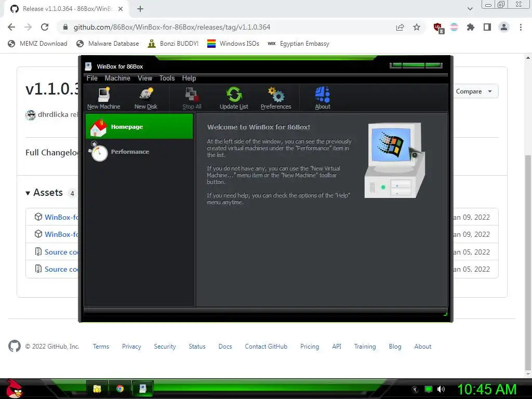Screen dimensions: 532x399
Task: Open the MEMZ Download bookmark
Action: coord(37,44)
